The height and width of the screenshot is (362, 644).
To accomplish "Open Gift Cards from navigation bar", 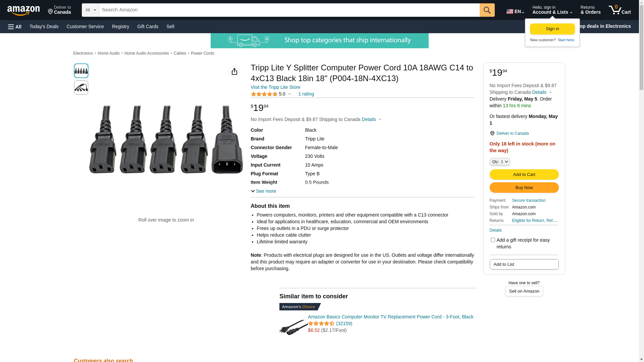I will (x=148, y=26).
